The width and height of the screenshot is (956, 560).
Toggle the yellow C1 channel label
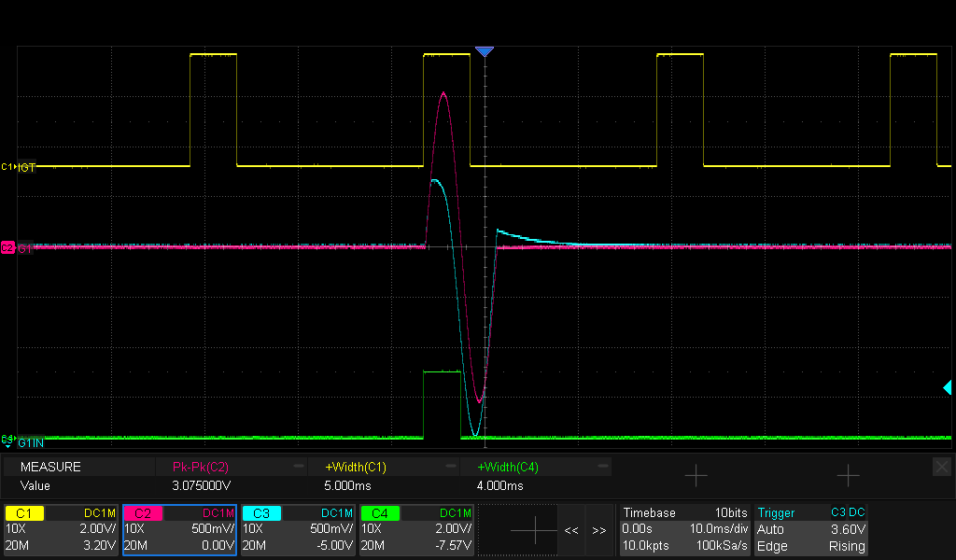[25, 513]
